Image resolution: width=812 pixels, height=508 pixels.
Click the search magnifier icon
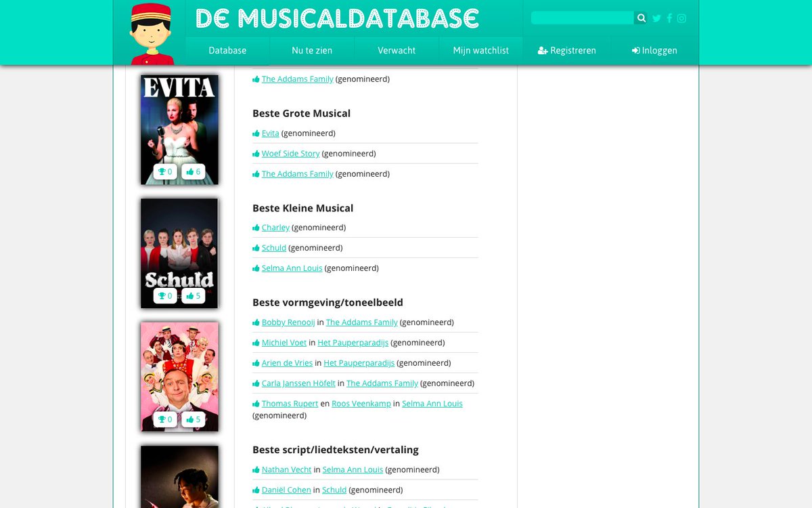(x=641, y=18)
